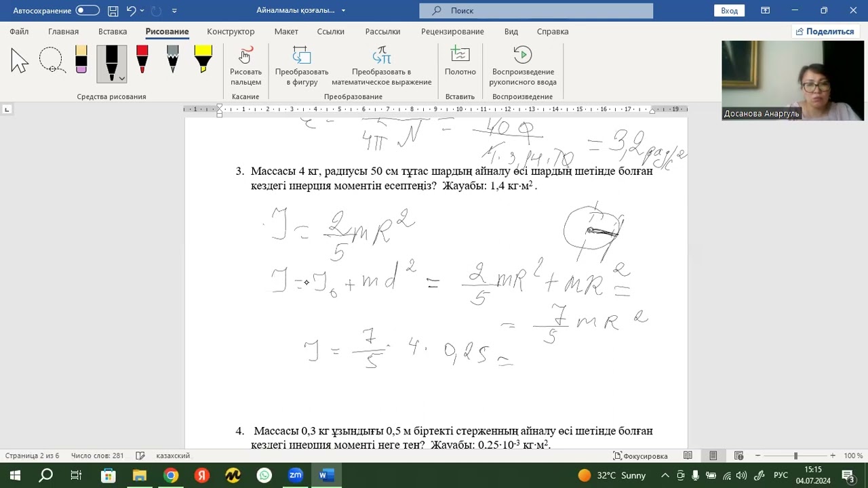The width and height of the screenshot is (868, 488).
Task: Open the document title dropdown
Action: click(343, 11)
